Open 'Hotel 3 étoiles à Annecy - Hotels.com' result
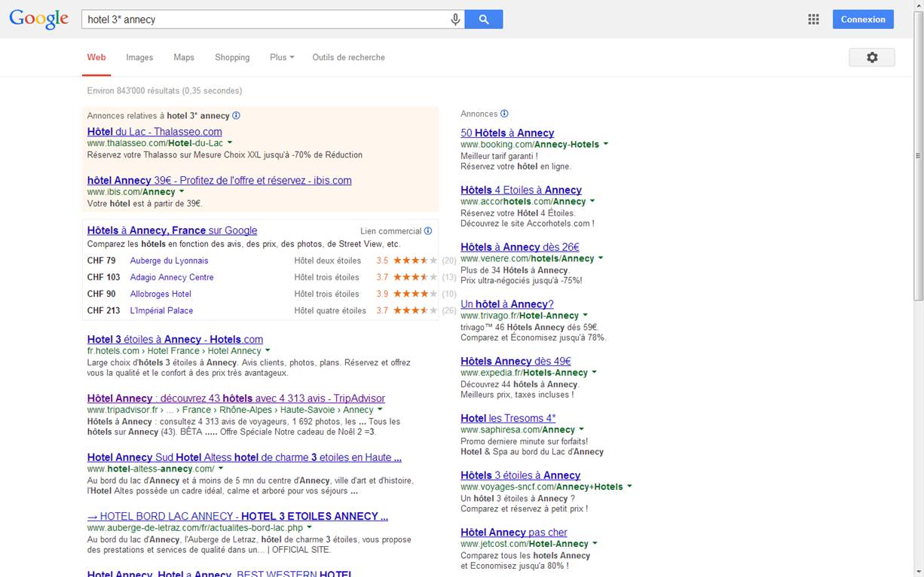 click(175, 340)
